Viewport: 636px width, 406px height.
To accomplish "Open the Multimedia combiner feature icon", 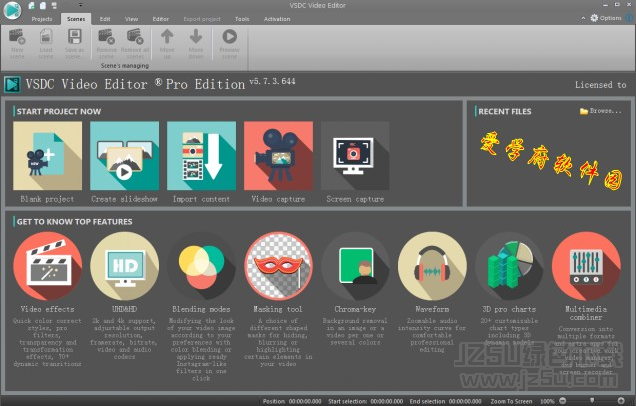I will pos(586,266).
